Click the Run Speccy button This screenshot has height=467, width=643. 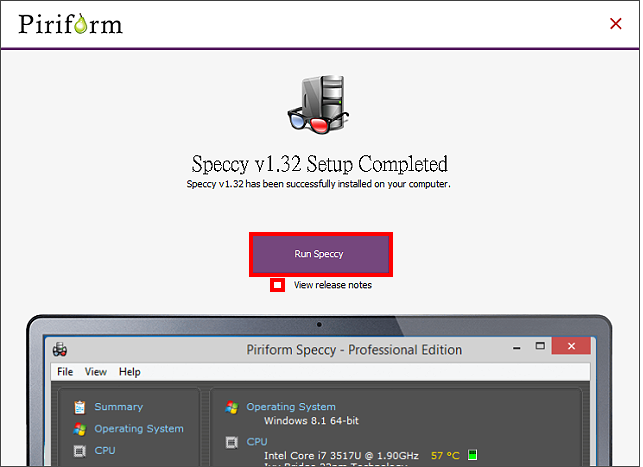pos(321,254)
